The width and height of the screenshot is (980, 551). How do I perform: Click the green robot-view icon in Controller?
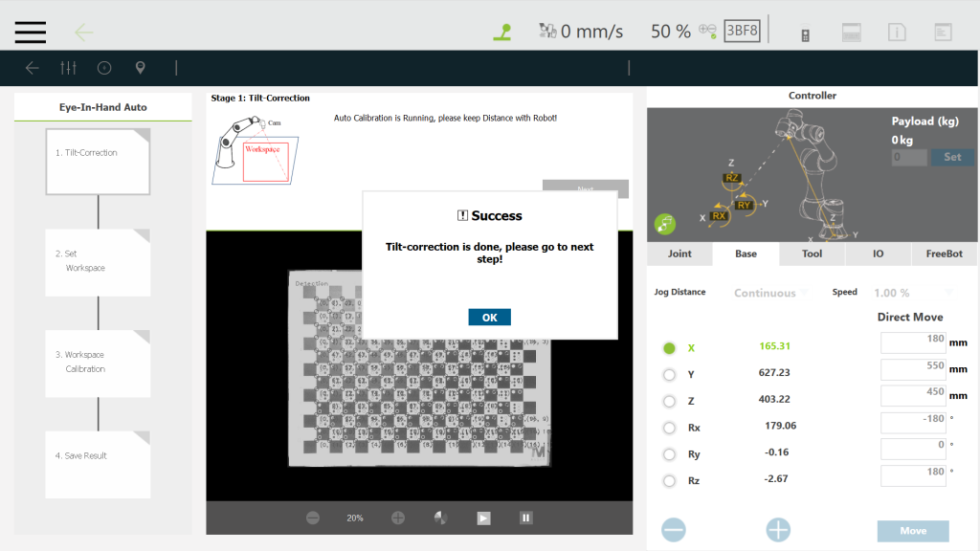coord(665,224)
